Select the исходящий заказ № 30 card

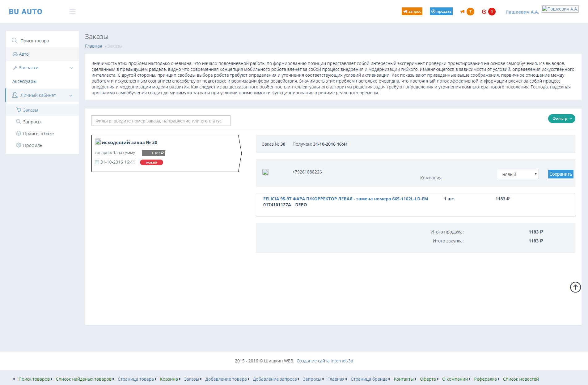(166, 153)
